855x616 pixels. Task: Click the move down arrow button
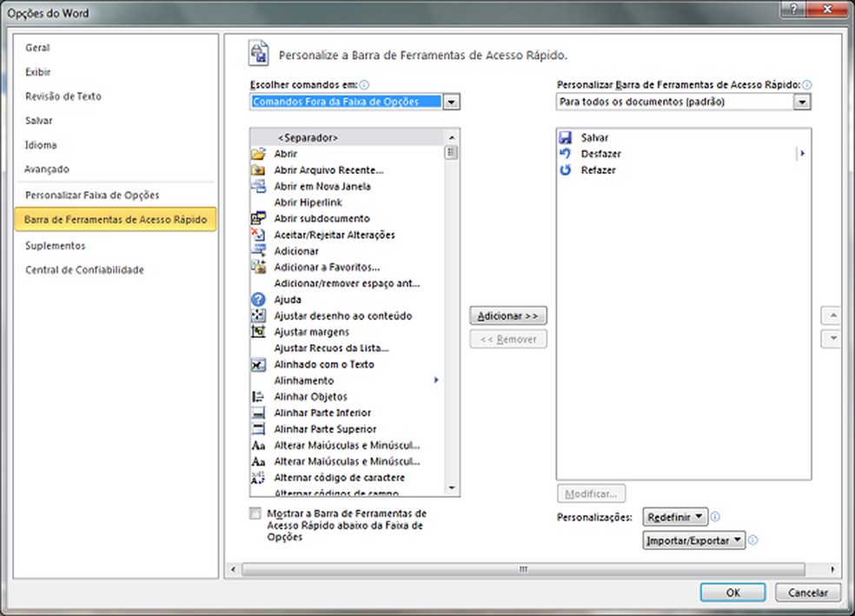[832, 339]
